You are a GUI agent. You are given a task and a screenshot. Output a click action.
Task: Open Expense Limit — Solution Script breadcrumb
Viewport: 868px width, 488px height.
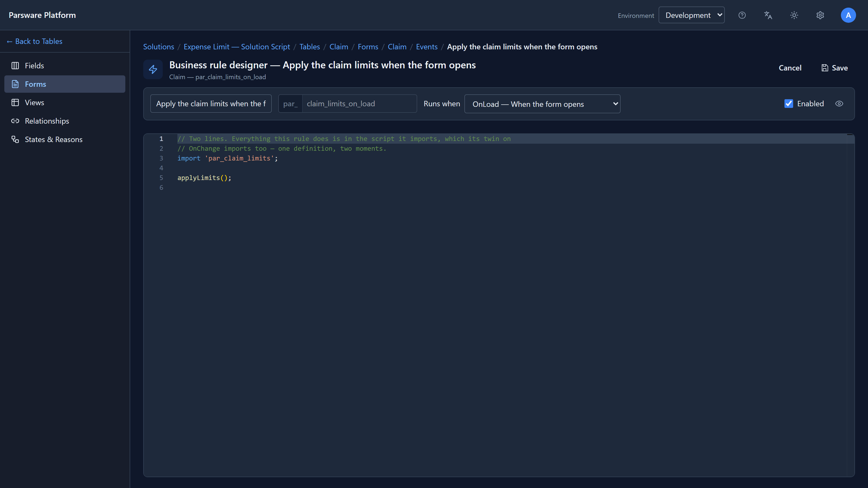point(237,47)
